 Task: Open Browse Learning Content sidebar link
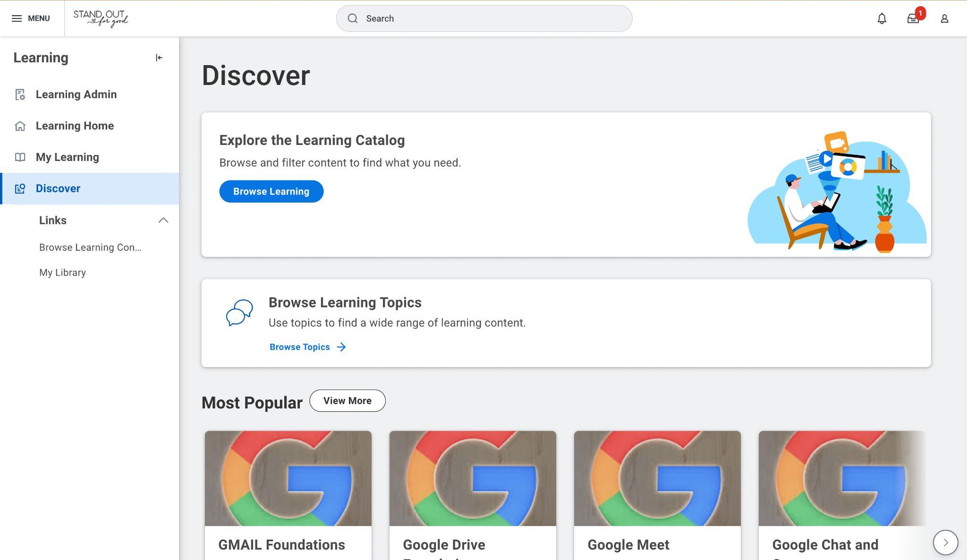(x=90, y=247)
